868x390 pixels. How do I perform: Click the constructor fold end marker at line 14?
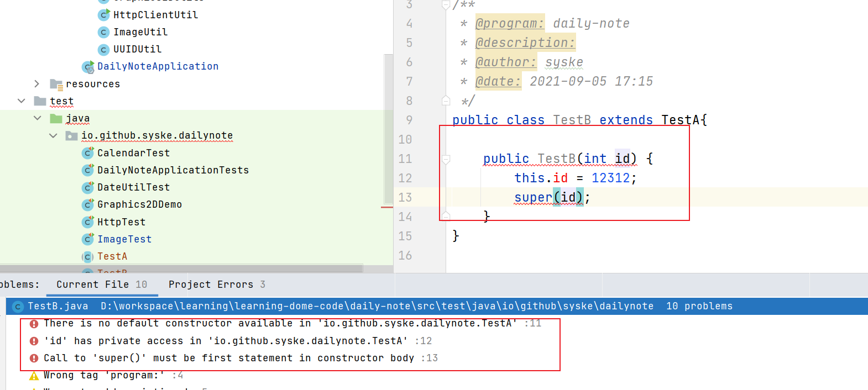(446, 216)
